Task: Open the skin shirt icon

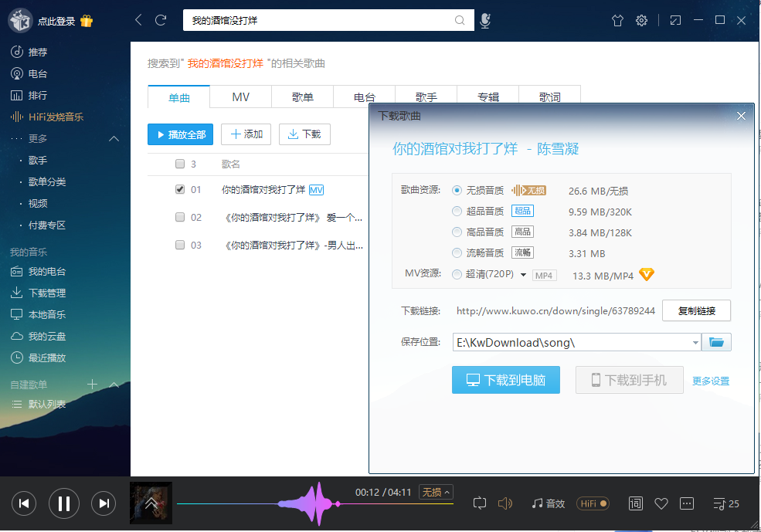Action: coord(617,20)
